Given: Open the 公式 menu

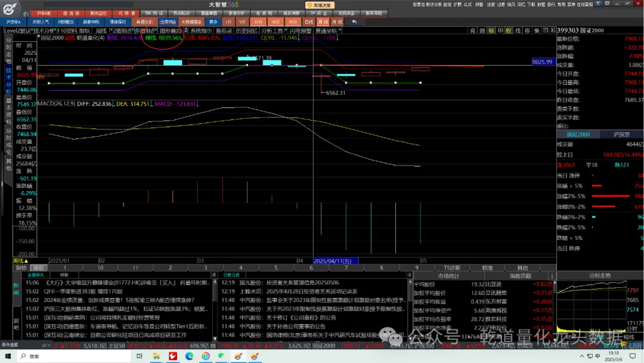Looking at the screenshot, I should tap(468, 5).
